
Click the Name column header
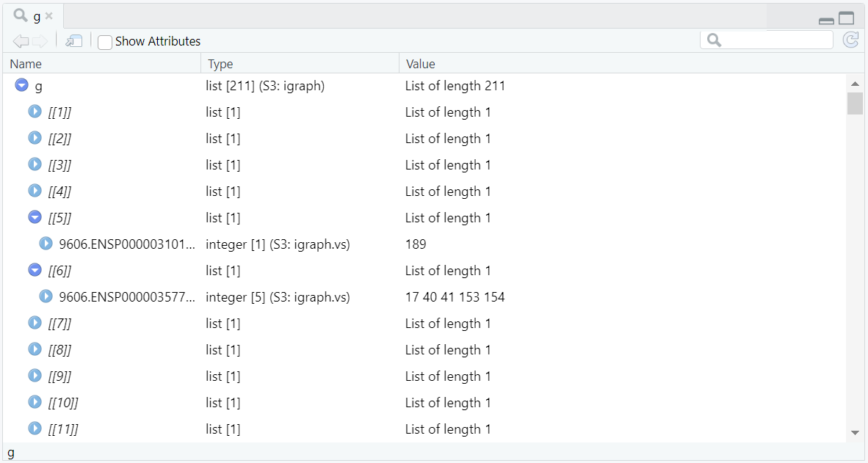[26, 64]
